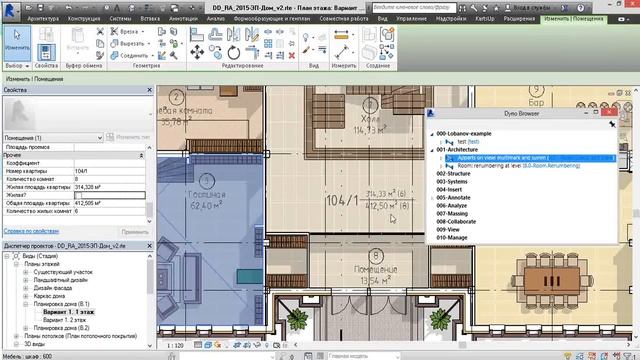Expand the Планировка дома (В.2) node
Screen dimensions: 640x360
[x=26, y=328]
